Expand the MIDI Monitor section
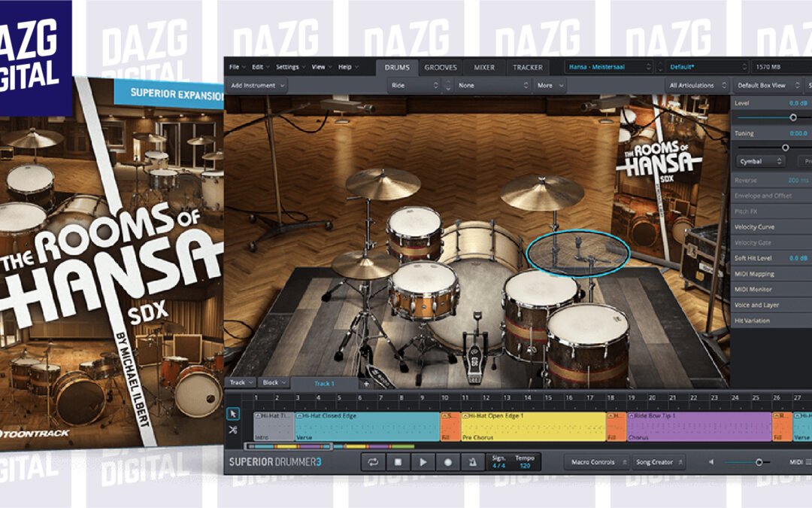812x508 pixels. pos(771,289)
